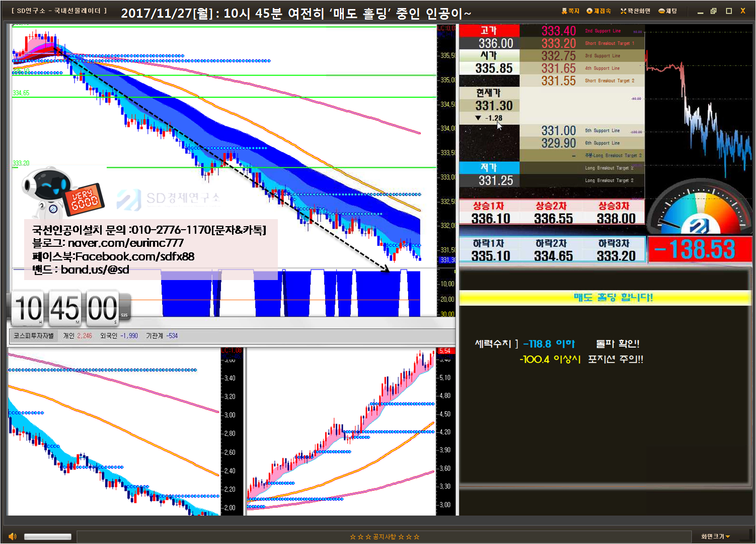Click the 331.65 4th Support Line row

pos(582,68)
